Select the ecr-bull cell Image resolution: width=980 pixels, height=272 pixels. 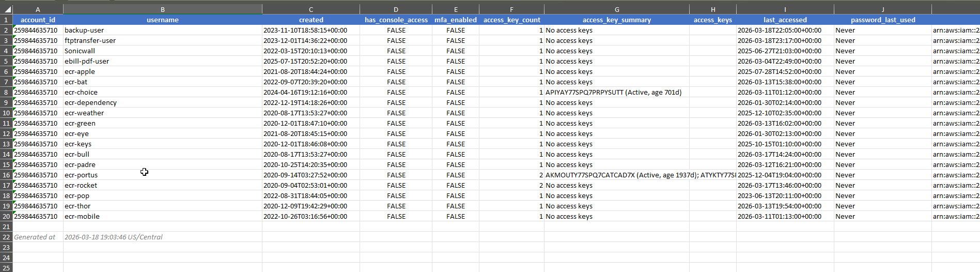click(163, 154)
